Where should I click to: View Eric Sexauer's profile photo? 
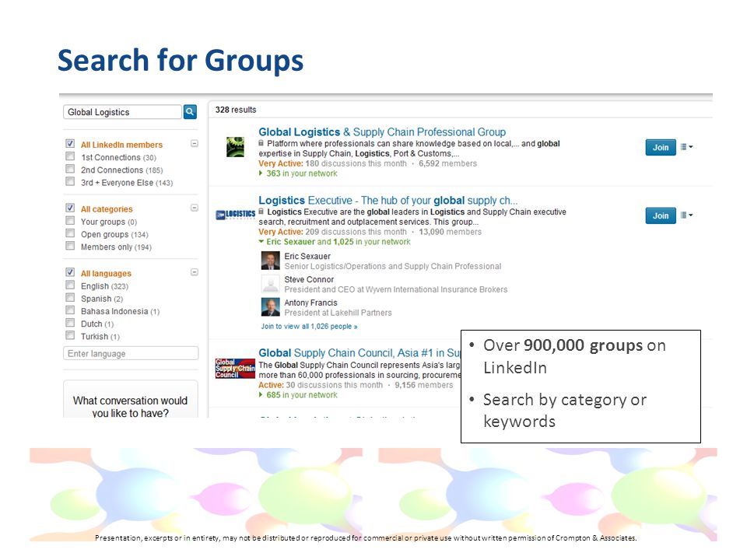coord(270,261)
